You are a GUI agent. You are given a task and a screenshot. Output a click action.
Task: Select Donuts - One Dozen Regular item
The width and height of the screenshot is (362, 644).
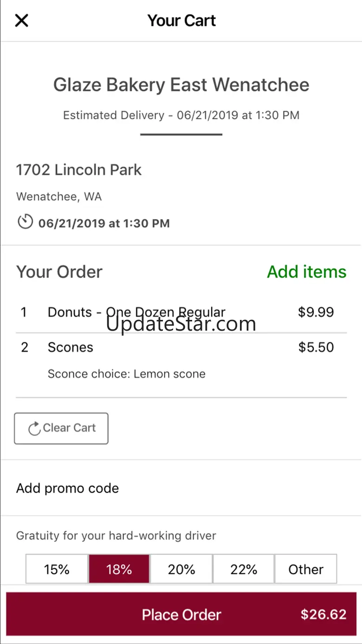[x=136, y=312]
